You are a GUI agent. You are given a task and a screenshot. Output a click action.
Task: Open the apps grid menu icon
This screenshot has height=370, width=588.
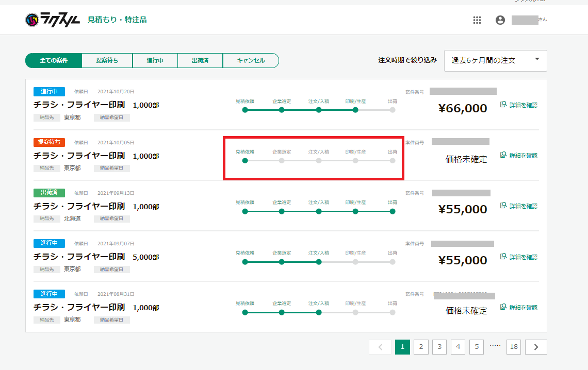[x=477, y=20]
